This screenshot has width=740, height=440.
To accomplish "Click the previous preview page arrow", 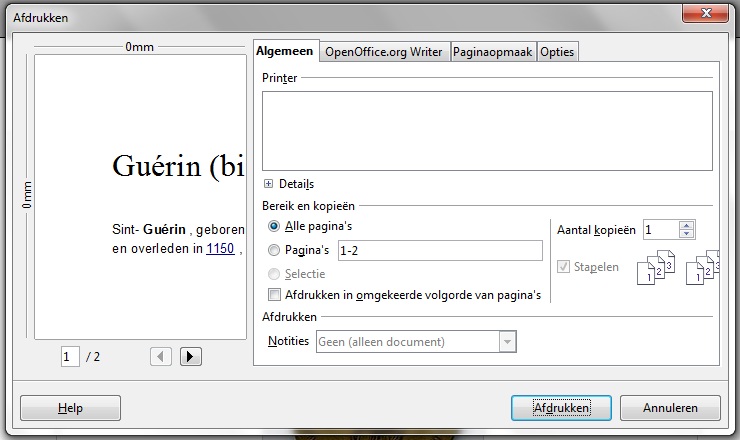I will pos(161,356).
